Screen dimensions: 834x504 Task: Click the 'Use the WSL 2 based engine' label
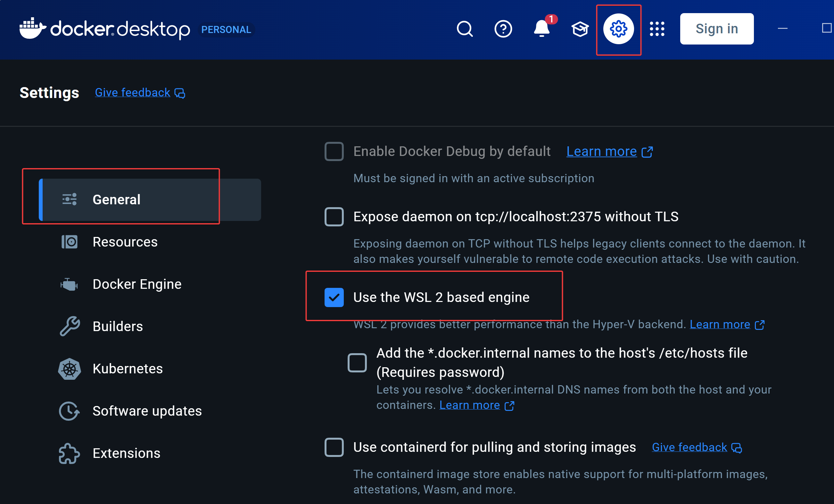pos(441,297)
